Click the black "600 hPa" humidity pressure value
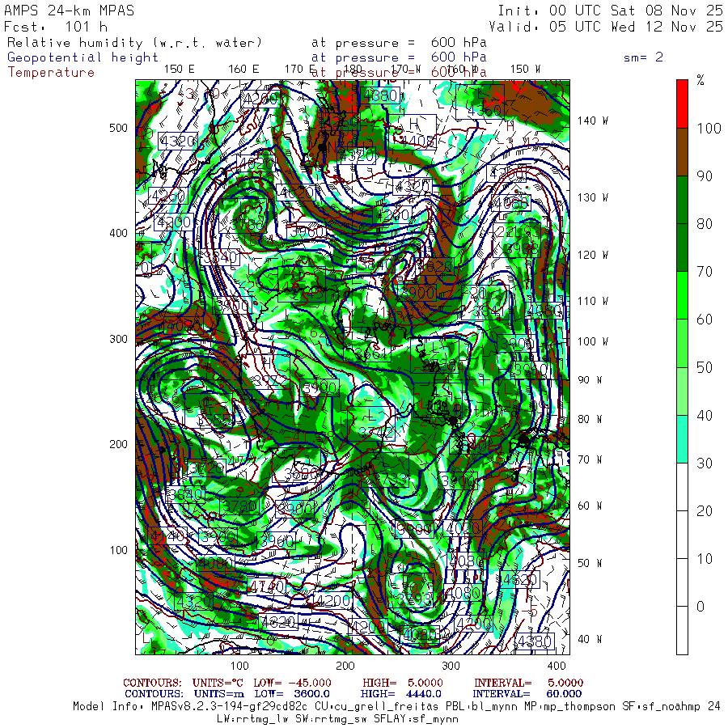Image resolution: width=728 pixels, height=728 pixels. pos(459,43)
